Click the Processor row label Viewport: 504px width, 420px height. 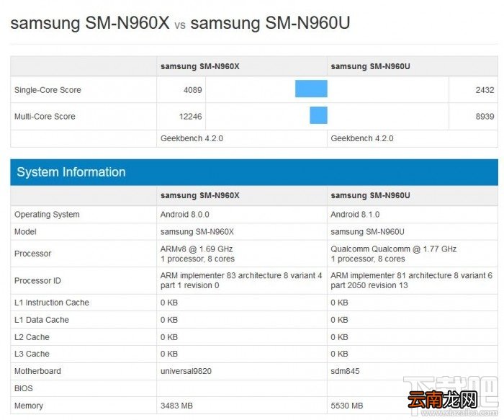click(x=33, y=254)
